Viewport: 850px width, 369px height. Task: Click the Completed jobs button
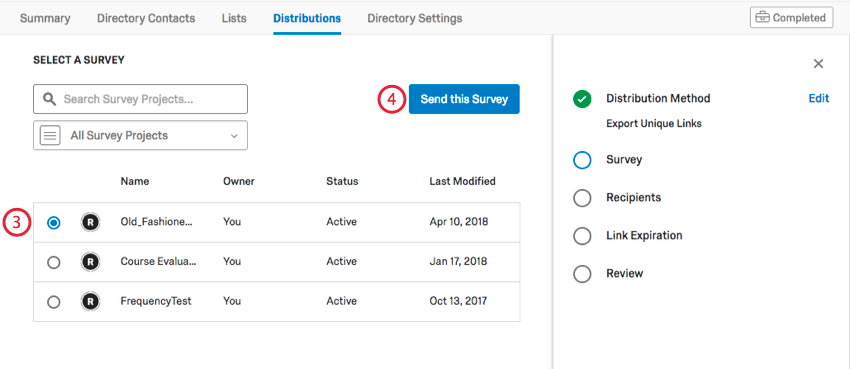coord(791,17)
